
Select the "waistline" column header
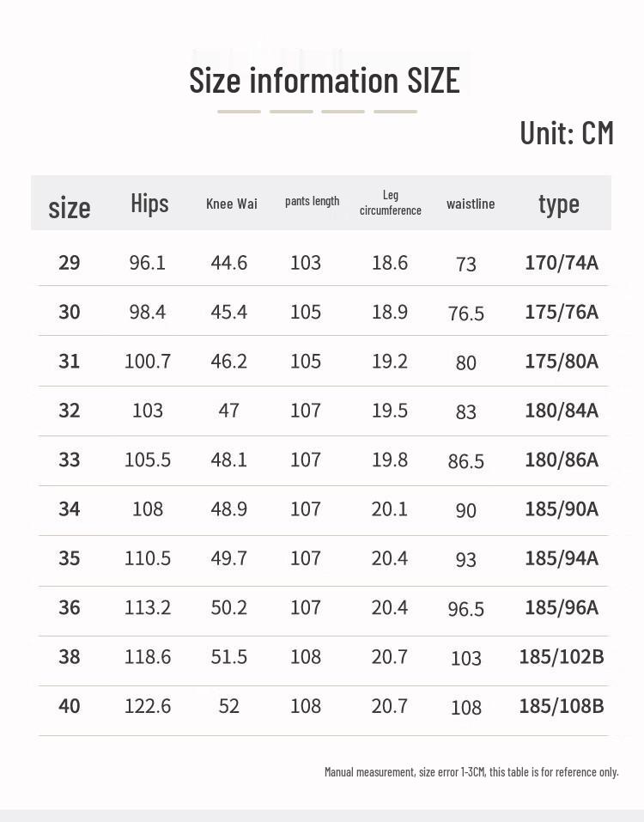(471, 204)
